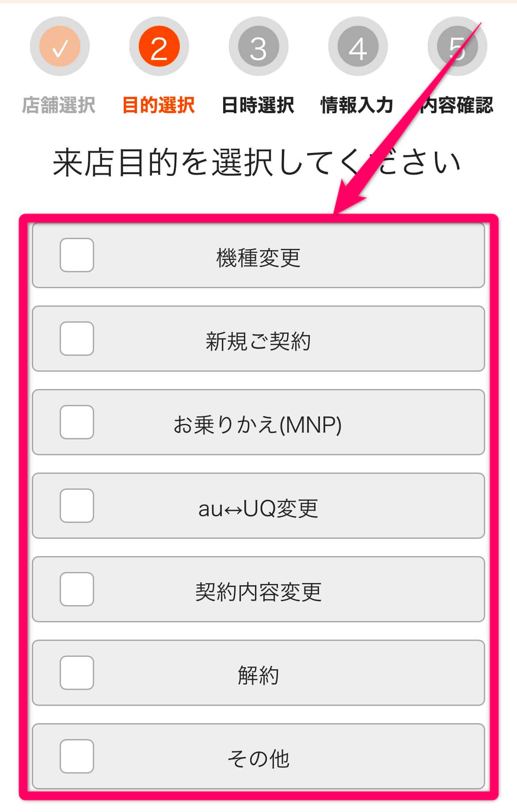Click the 目的選択 step label
Screen dimensions: 517x812
160,105
